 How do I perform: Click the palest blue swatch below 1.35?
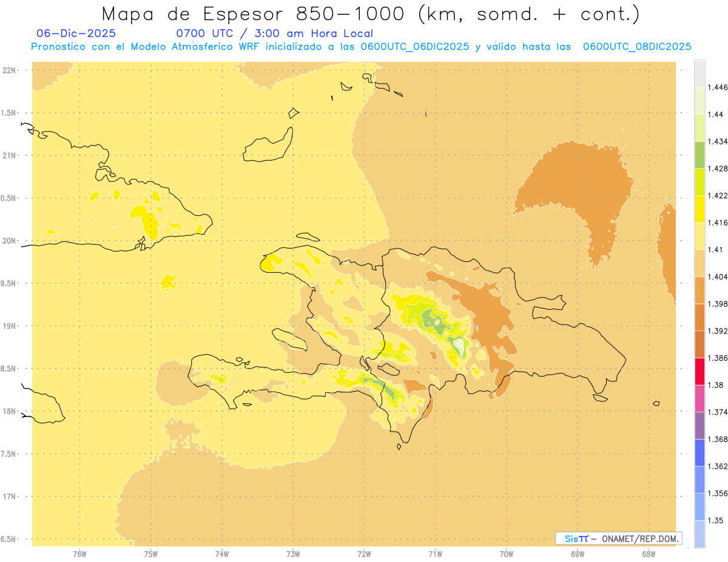click(699, 534)
